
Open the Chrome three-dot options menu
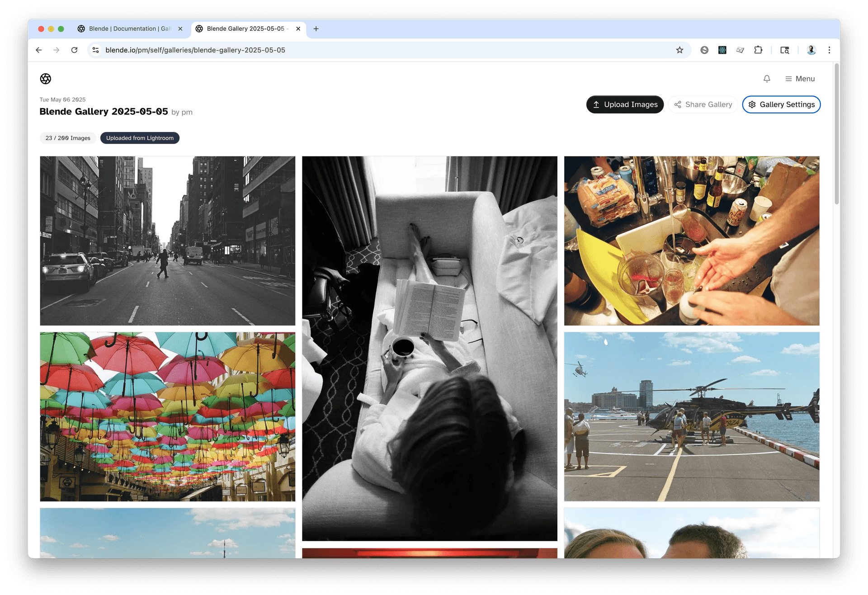(x=829, y=50)
